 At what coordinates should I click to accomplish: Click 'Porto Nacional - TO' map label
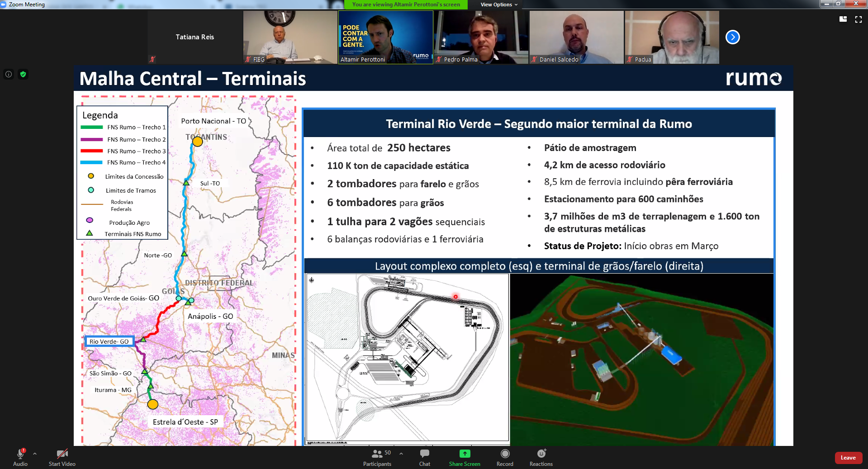coord(213,121)
